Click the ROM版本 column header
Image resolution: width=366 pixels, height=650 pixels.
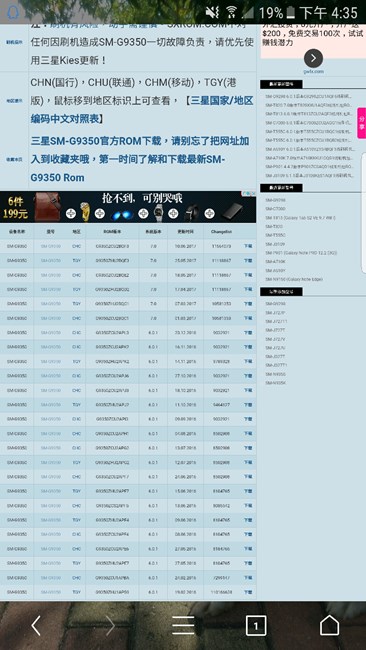pyautogui.click(x=112, y=231)
